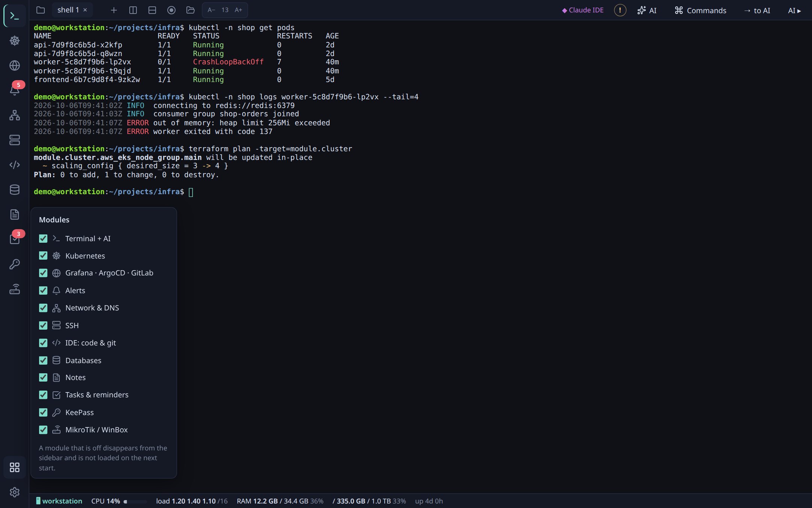Uncheck the KeePass module
The height and width of the screenshot is (508, 812).
[43, 412]
